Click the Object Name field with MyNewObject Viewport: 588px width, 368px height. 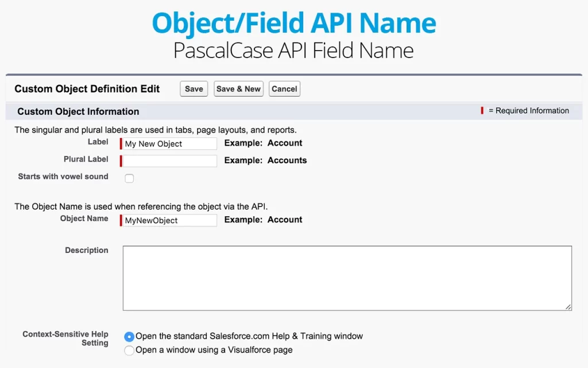pyautogui.click(x=170, y=220)
